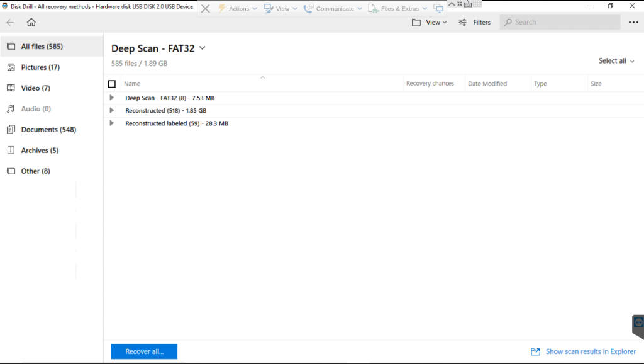Tick the select-all checkbox in the header

tap(112, 84)
